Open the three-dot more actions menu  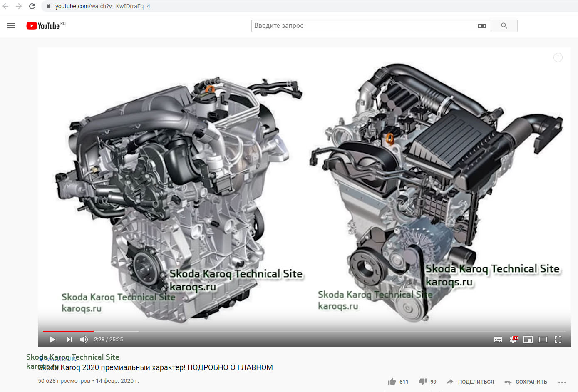[562, 382]
